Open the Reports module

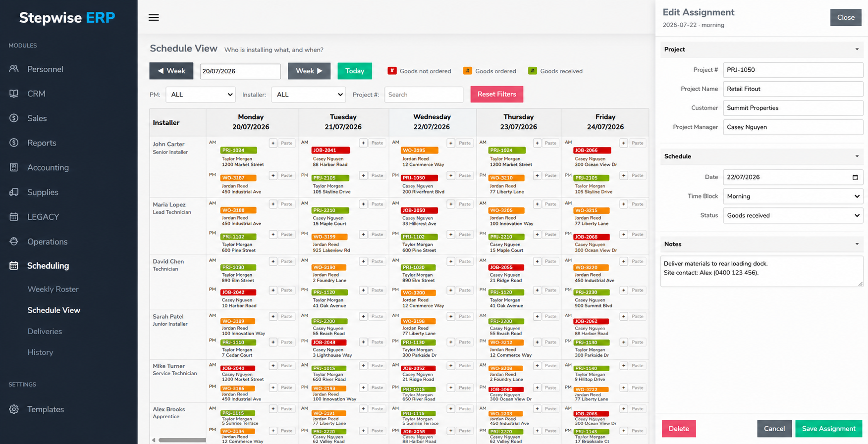[42, 143]
